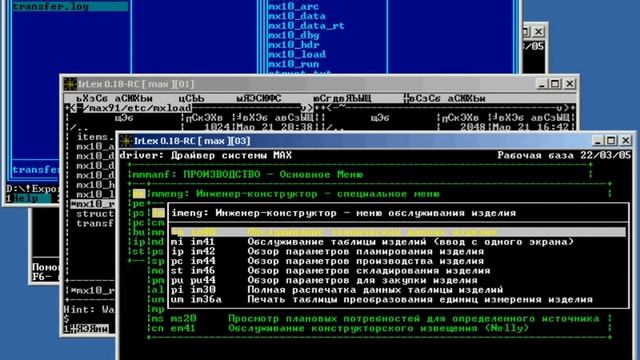
Task: Select 'mx10_h' file in IrLex [01] panel
Action: point(95,185)
